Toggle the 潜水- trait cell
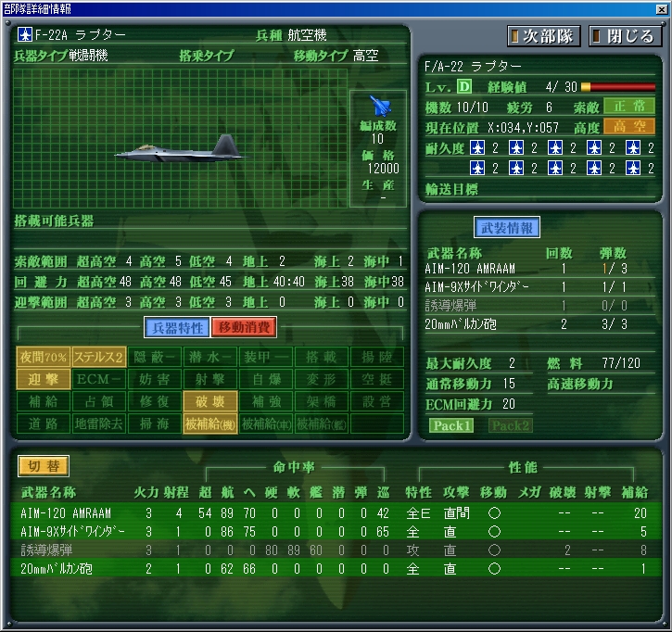Screen dimensions: 672x632 210,358
